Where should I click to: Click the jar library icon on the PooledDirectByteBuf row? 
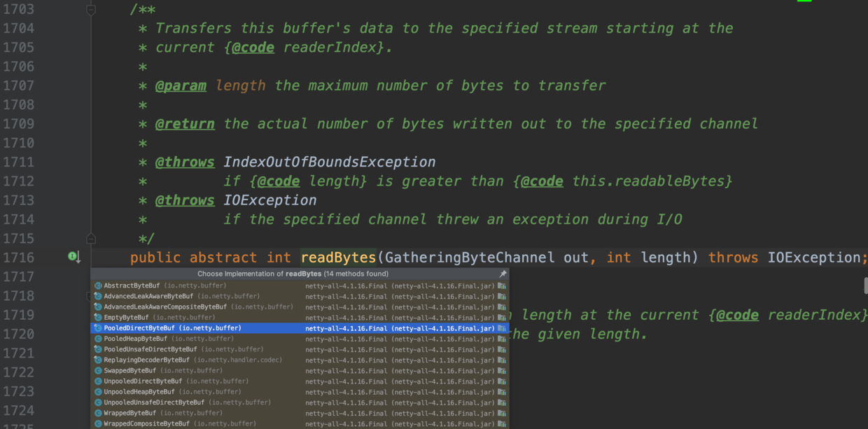point(502,328)
